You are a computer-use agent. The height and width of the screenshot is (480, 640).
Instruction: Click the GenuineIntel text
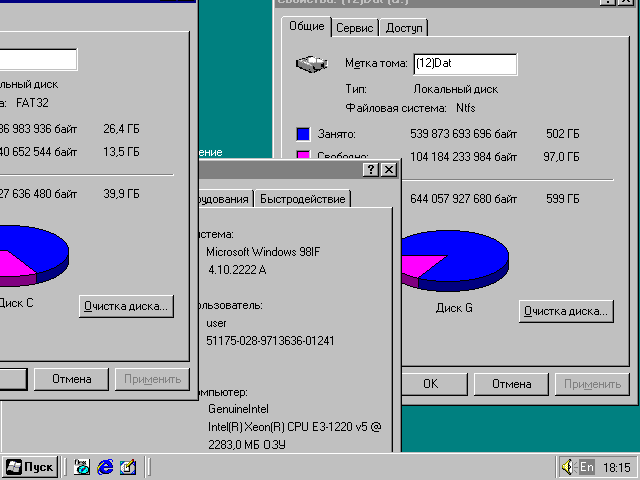[238, 409]
